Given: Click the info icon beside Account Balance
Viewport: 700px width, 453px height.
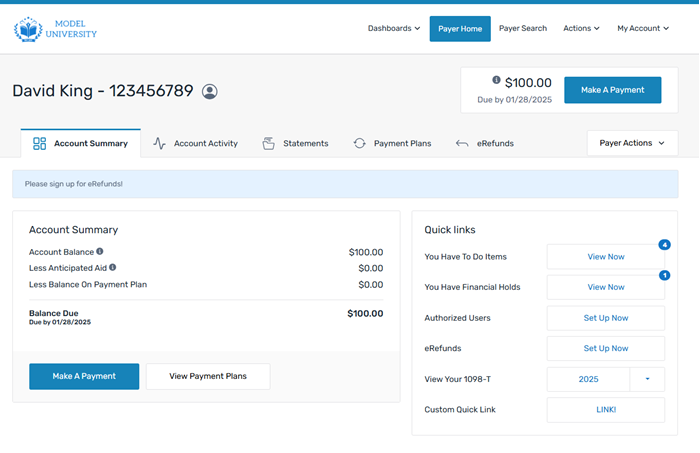Looking at the screenshot, I should (100, 252).
